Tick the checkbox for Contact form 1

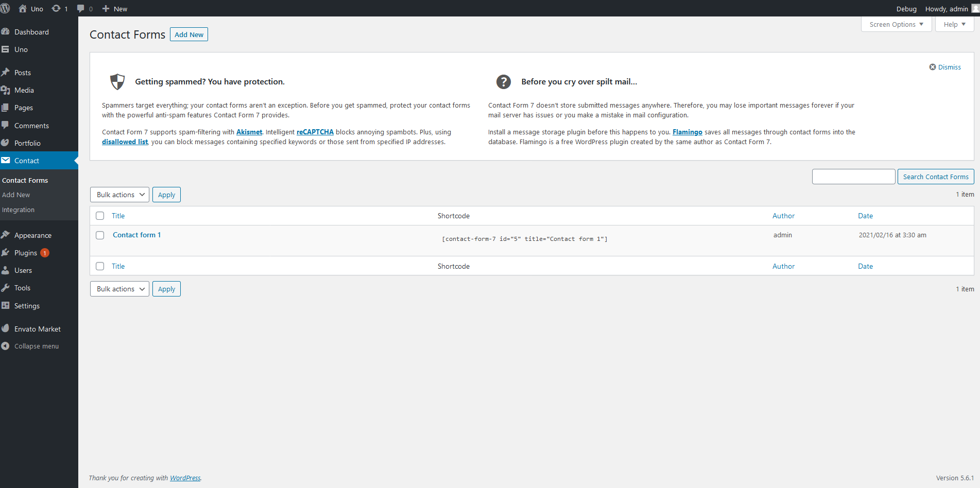(100, 235)
